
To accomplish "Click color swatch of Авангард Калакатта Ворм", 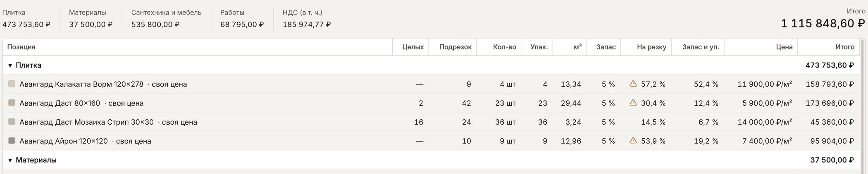I will pyautogui.click(x=12, y=84).
